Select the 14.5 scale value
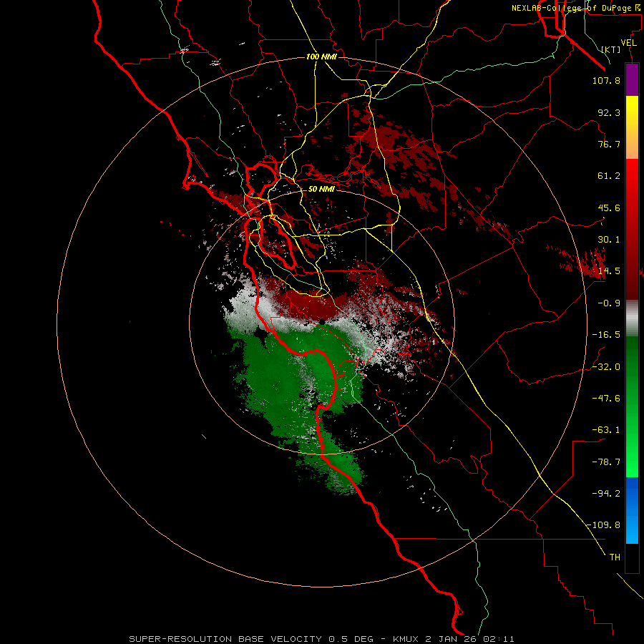Screen dimensions: 644x644 (x=609, y=271)
